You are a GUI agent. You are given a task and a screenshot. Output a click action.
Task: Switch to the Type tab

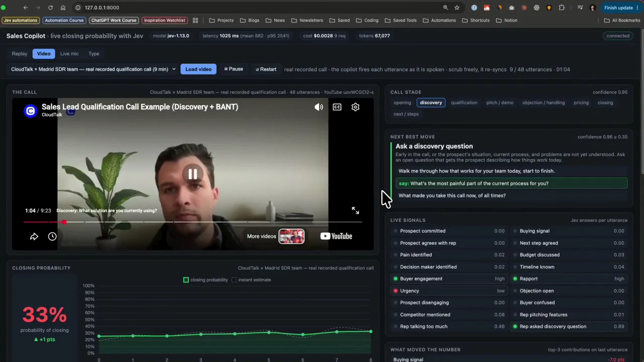tap(94, 54)
